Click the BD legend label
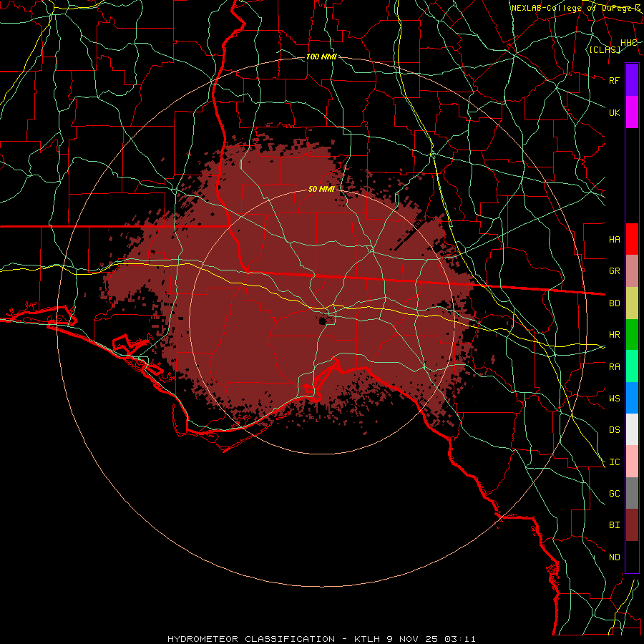Image resolution: width=644 pixels, height=644 pixels. coord(614,303)
